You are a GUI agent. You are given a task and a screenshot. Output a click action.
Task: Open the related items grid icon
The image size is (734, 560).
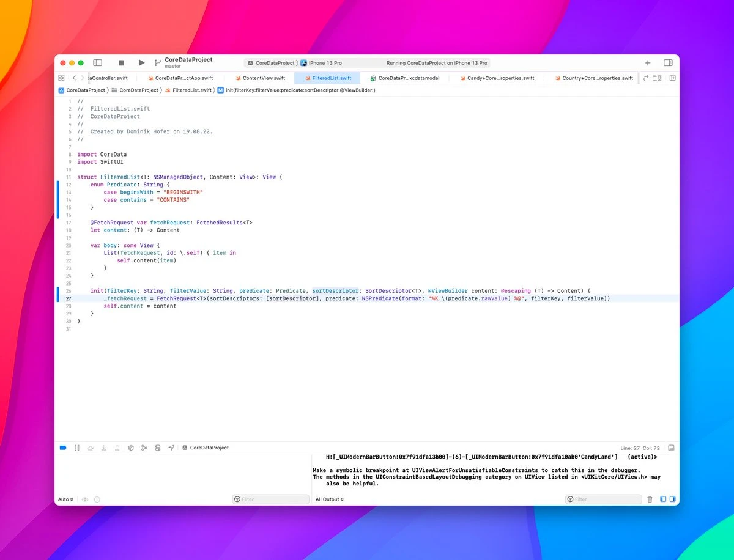[x=61, y=78]
